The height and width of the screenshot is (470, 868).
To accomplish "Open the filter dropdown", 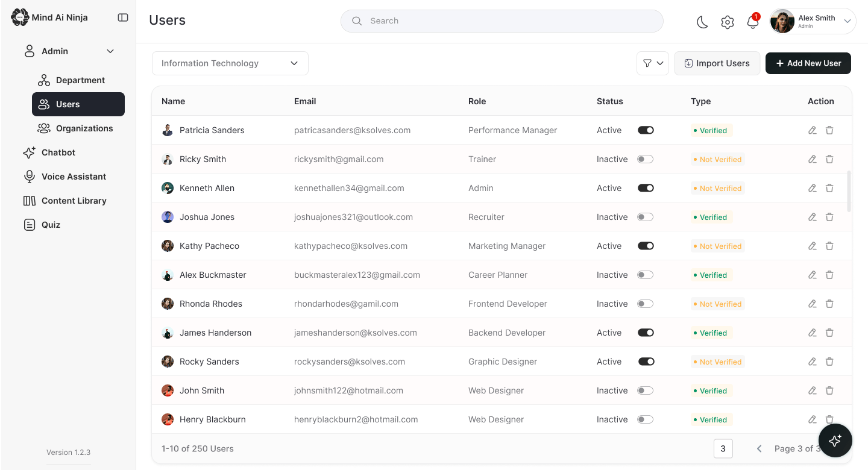I will 653,63.
